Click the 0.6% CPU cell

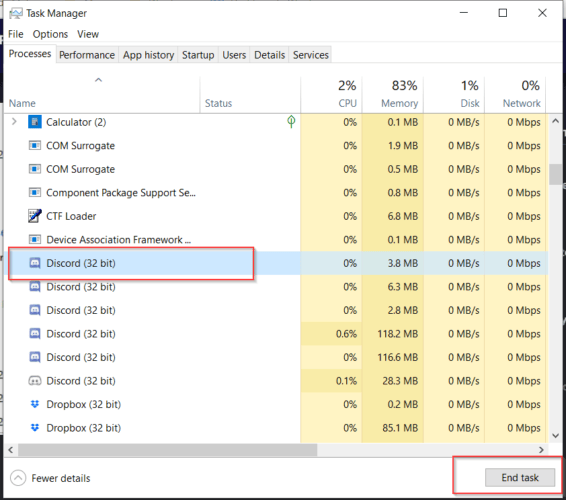tap(331, 334)
